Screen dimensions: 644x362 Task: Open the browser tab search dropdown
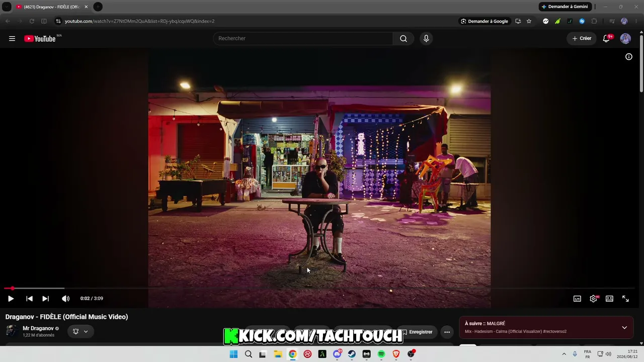pyautogui.click(x=7, y=7)
